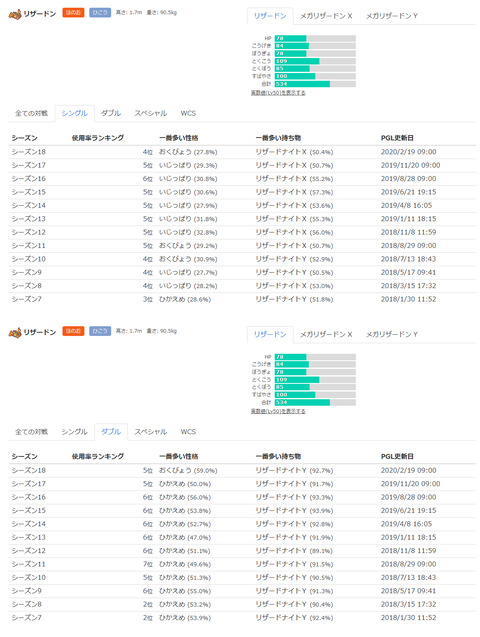Select the リザードン form tab in the Singles panel
Viewport: 480px width, 637px height.
270,16
